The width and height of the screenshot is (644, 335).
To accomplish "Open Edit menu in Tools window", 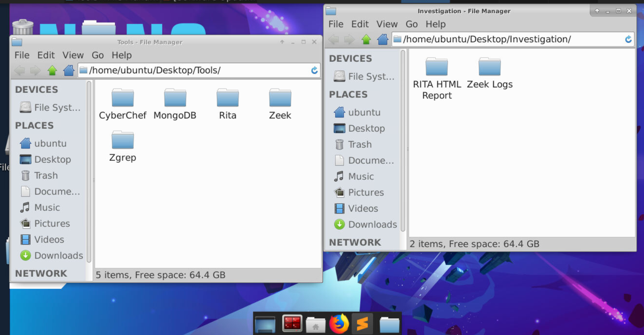I will click(46, 55).
